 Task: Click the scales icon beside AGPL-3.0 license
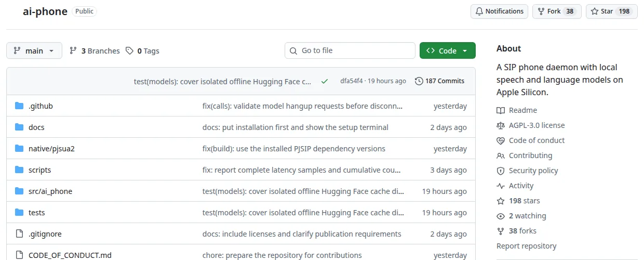click(501, 125)
